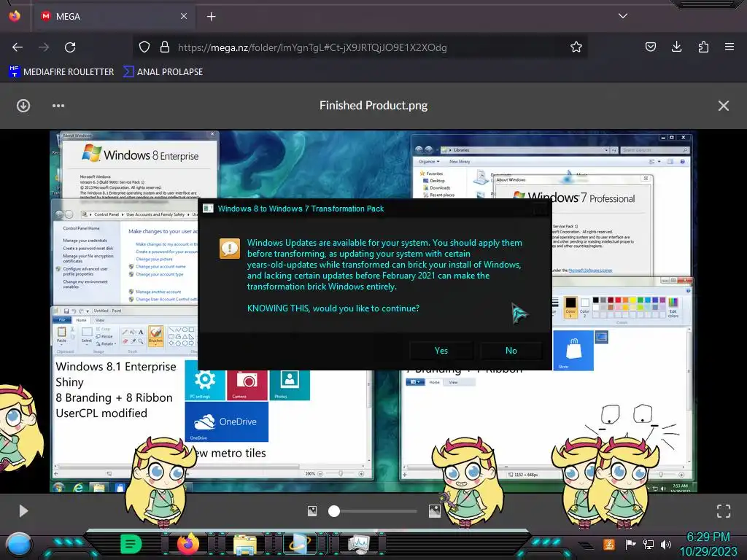Open the network tray icon
The width and height of the screenshot is (747, 560).
point(649,544)
